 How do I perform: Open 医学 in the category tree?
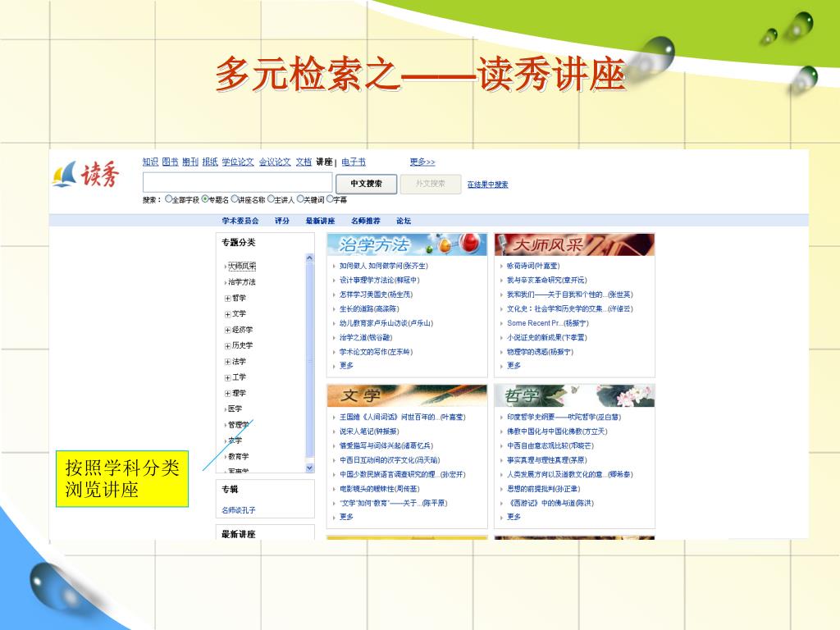click(235, 409)
